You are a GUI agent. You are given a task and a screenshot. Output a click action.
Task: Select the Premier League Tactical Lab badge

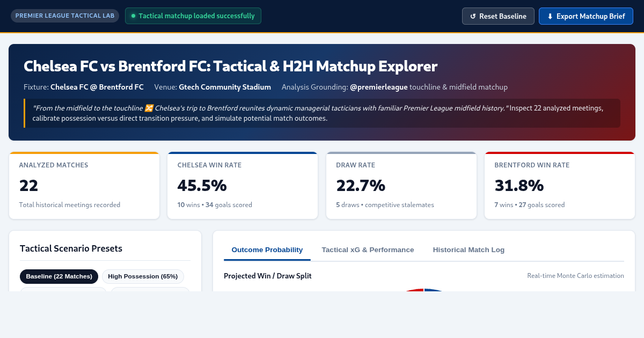(x=65, y=16)
